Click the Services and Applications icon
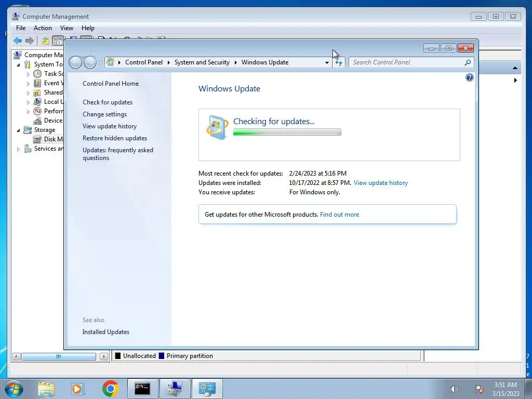The height and width of the screenshot is (399, 532). point(28,149)
